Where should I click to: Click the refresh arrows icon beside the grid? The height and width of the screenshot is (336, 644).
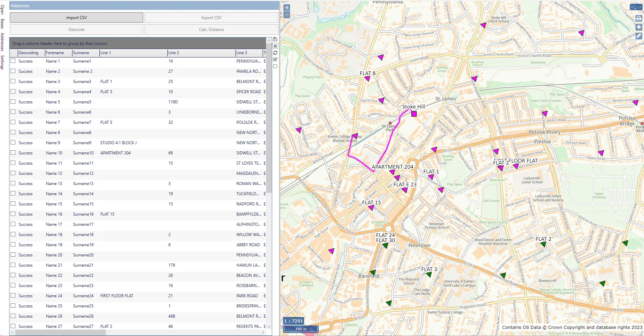click(x=275, y=53)
